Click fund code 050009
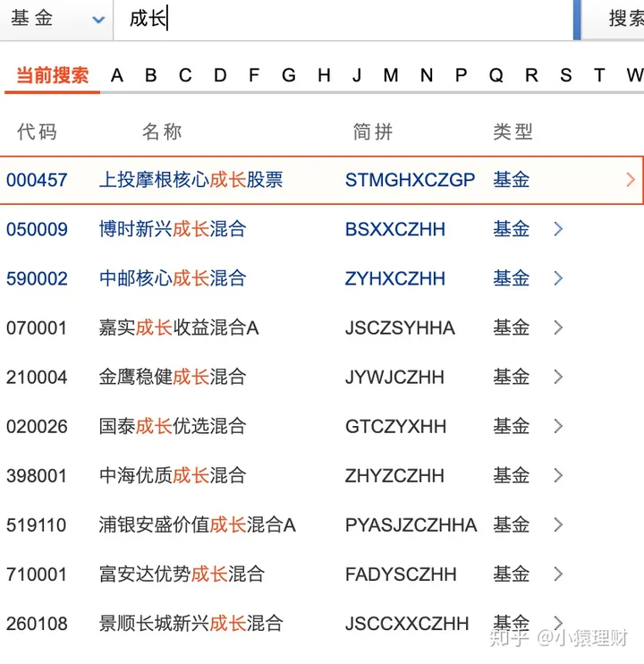 tap(37, 229)
